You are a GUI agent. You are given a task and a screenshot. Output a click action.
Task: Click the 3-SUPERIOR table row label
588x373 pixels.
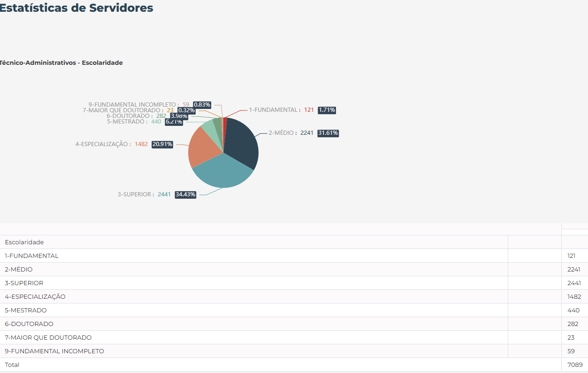point(24,283)
